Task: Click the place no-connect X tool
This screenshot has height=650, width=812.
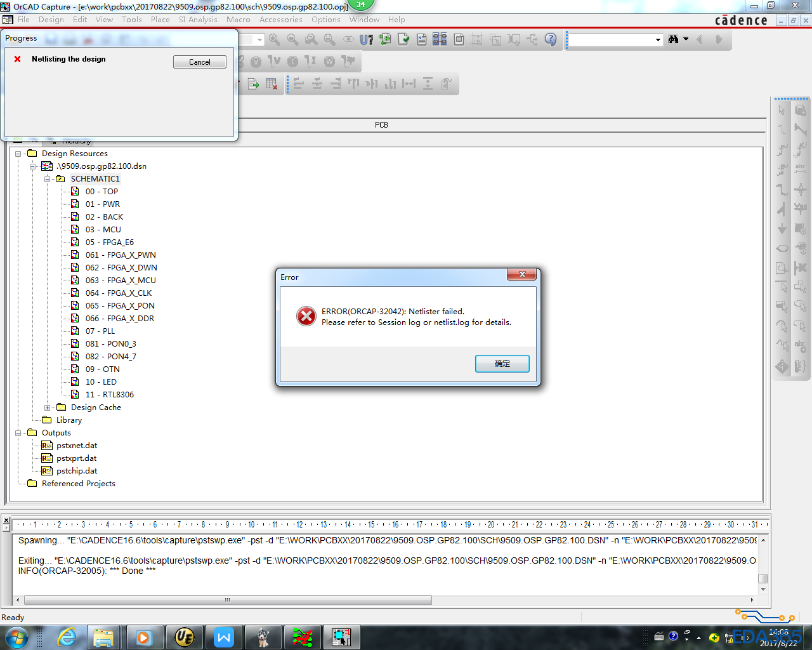Action: pos(801,268)
